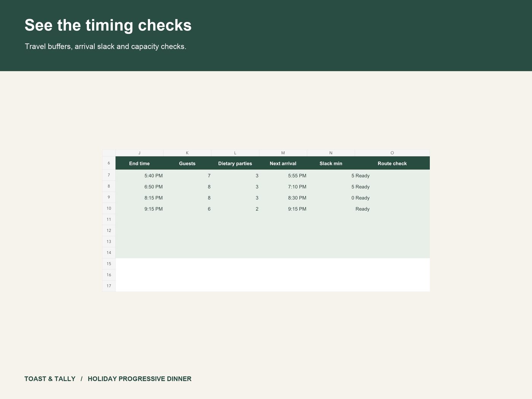Select row 17 header
This screenshot has height=399, width=532.
(109, 286)
